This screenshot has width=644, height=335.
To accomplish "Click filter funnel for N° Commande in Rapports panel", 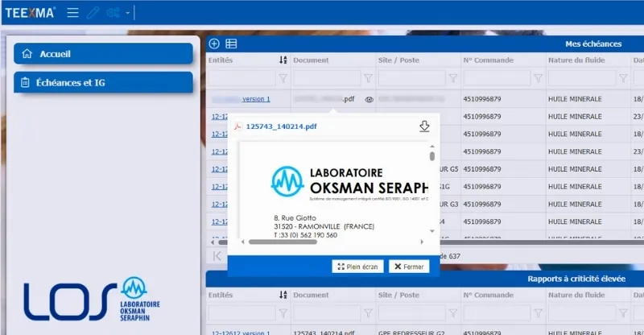I will click(x=538, y=313).
